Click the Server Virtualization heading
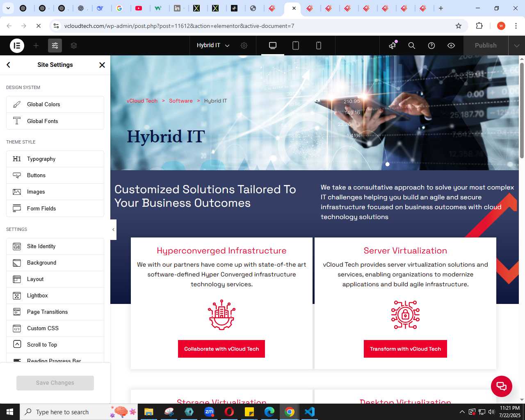 pyautogui.click(x=405, y=251)
